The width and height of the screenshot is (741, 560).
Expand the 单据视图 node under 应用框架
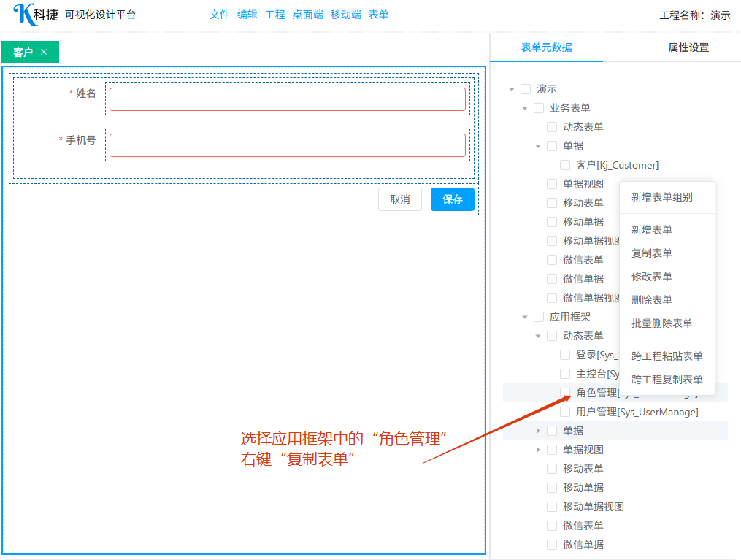pyautogui.click(x=538, y=450)
